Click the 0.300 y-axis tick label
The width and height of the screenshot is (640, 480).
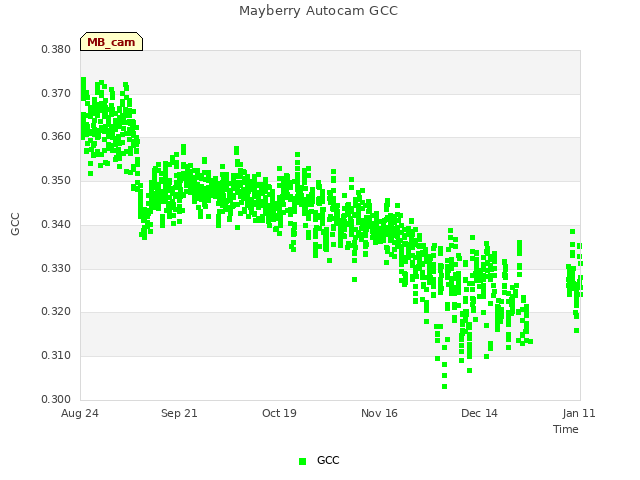tap(56, 399)
